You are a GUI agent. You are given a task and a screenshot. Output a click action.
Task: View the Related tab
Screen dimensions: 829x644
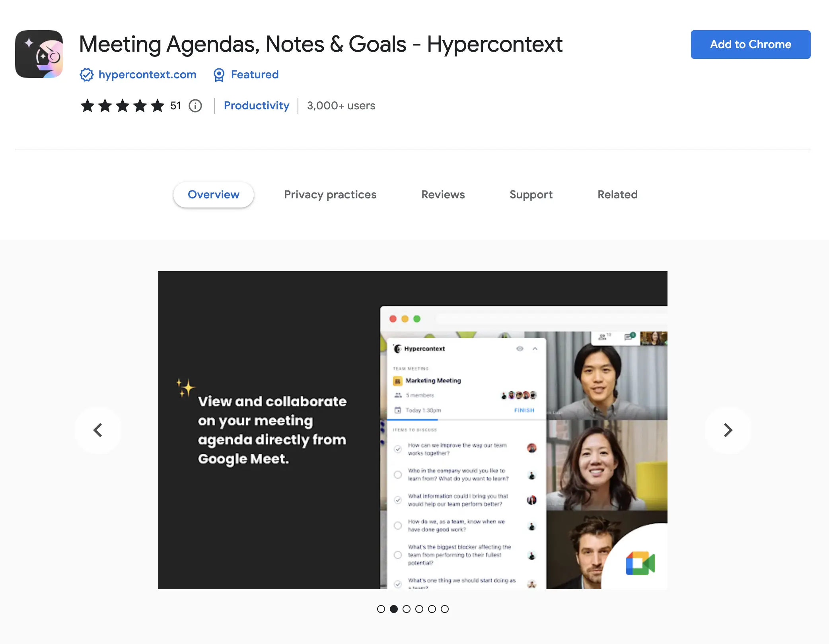click(618, 195)
